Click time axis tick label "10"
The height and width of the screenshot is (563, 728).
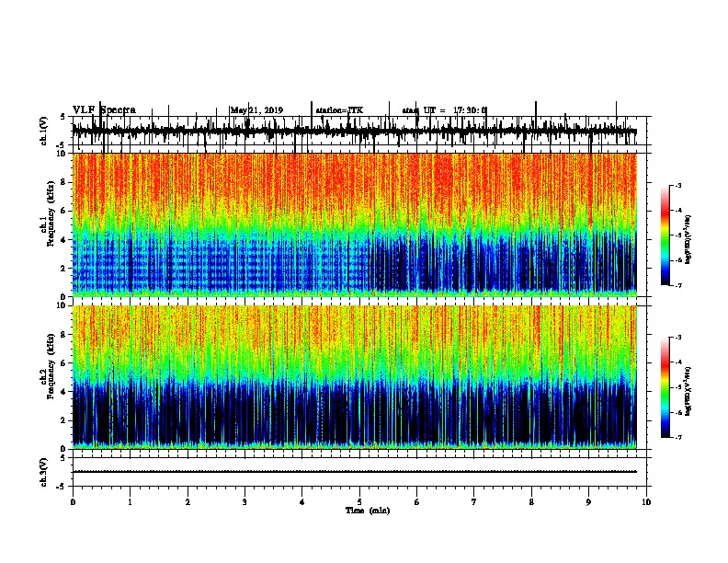click(646, 502)
